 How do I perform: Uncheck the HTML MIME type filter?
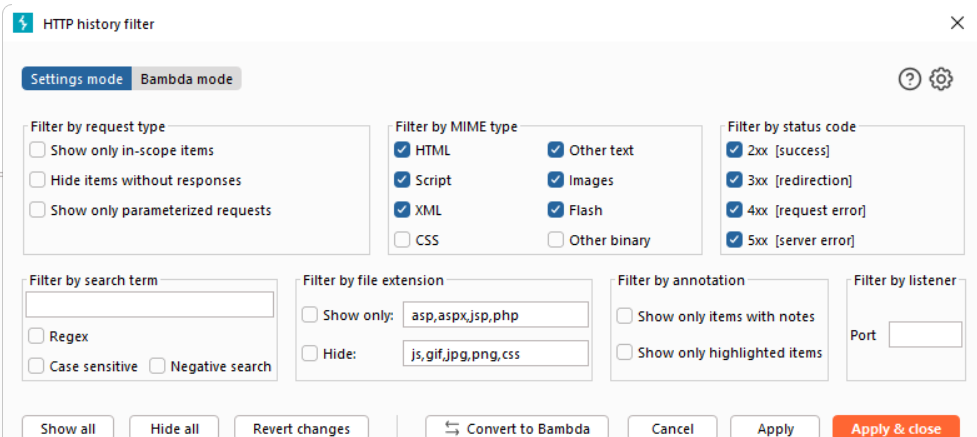coord(402,150)
